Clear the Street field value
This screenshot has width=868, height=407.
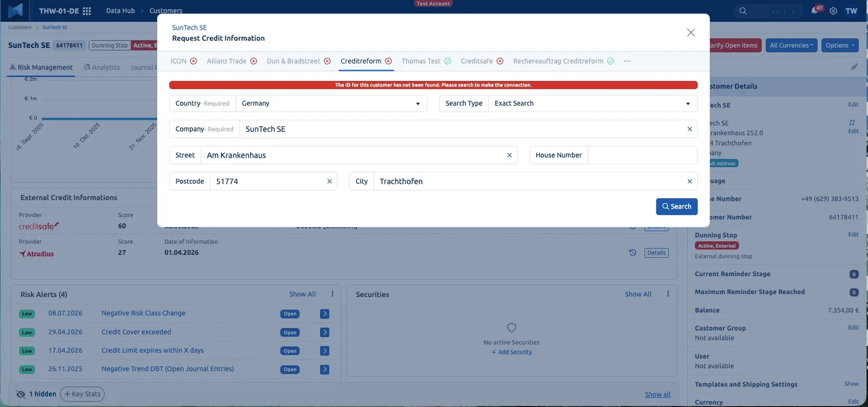(509, 155)
